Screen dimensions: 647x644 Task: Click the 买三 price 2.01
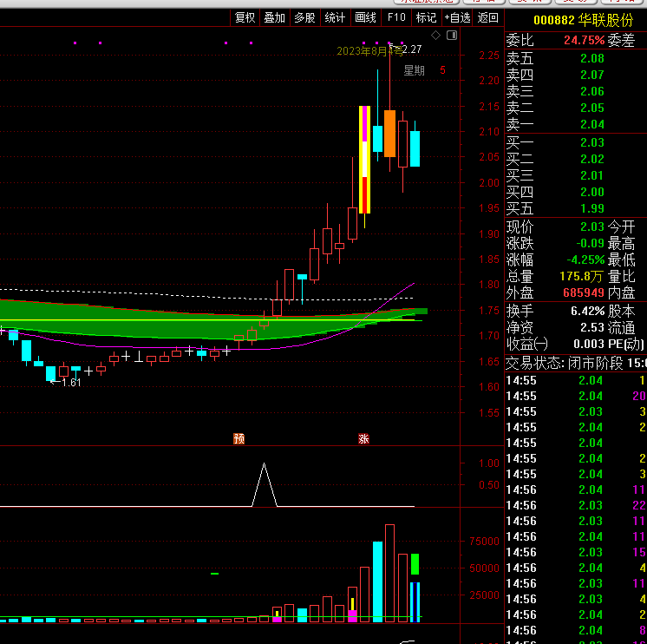point(592,176)
